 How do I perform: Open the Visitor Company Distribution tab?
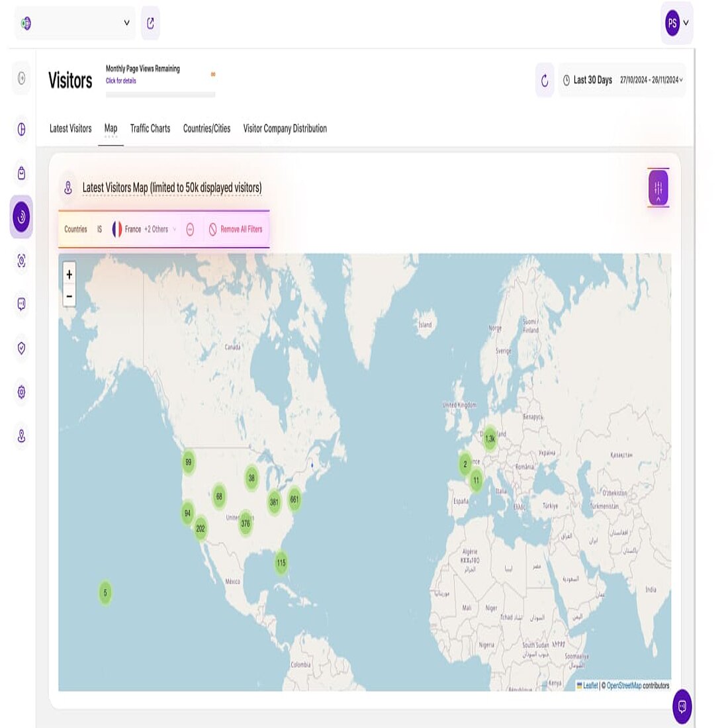point(285,128)
